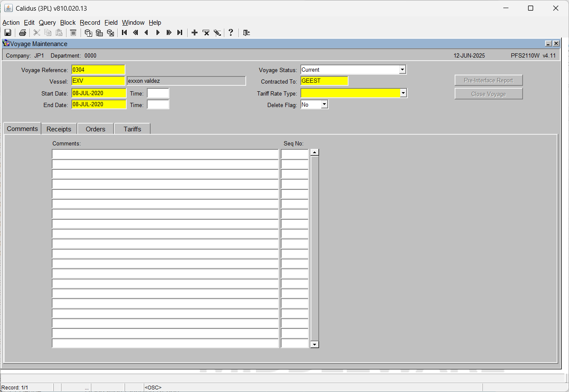The image size is (569, 392).
Task: Click the Help question mark icon
Action: (x=231, y=33)
